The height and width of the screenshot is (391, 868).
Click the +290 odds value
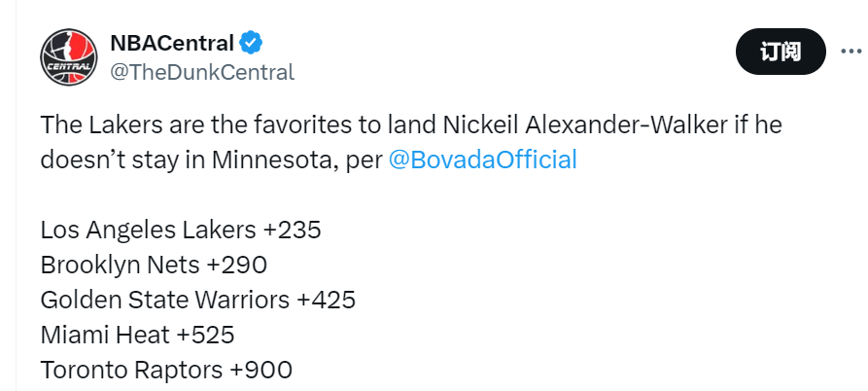point(236,265)
